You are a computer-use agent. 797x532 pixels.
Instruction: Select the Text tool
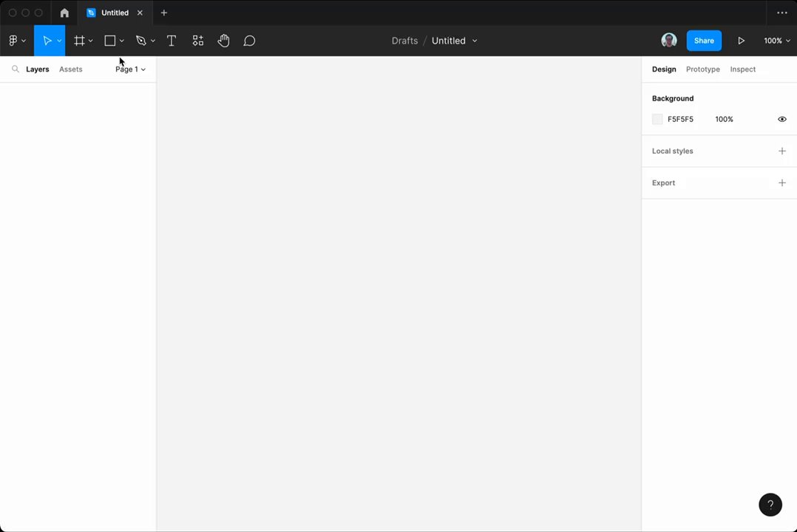[x=172, y=41]
